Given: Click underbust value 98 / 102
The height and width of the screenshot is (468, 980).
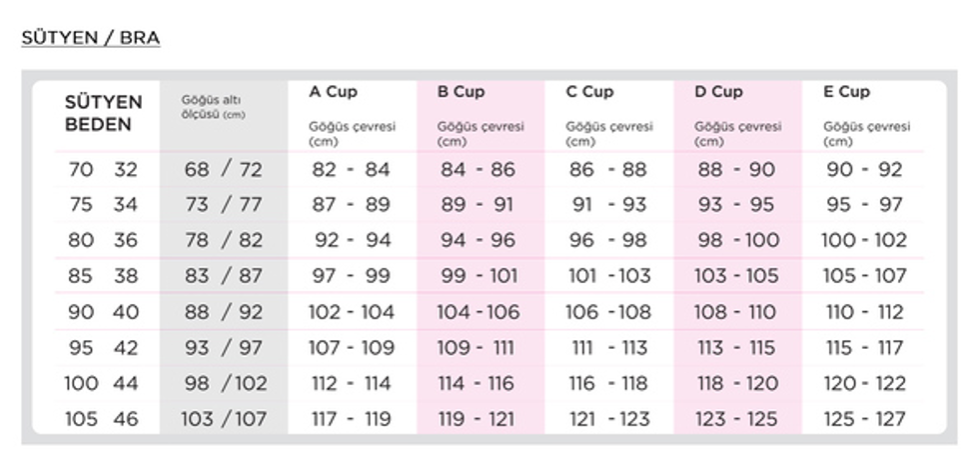Looking at the screenshot, I should pos(226,383).
